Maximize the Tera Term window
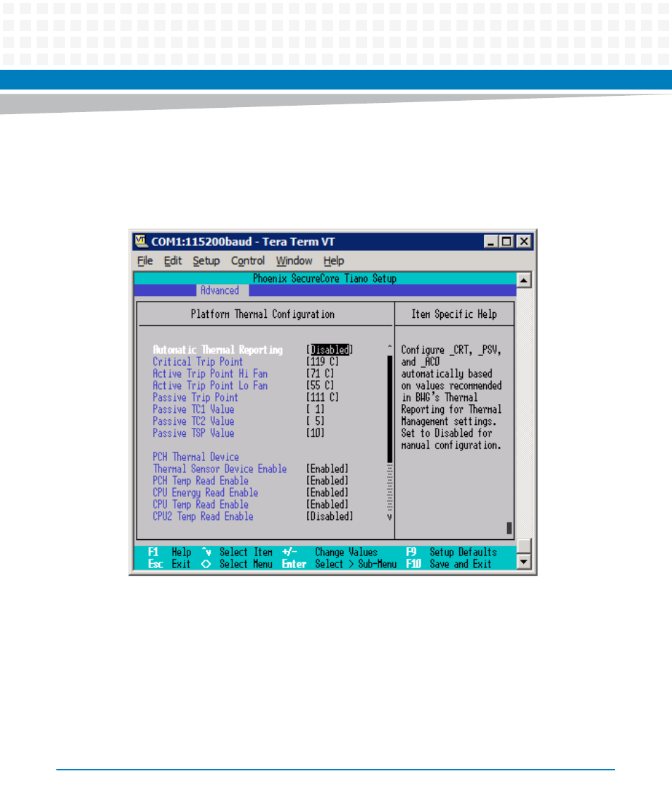 [x=507, y=241]
